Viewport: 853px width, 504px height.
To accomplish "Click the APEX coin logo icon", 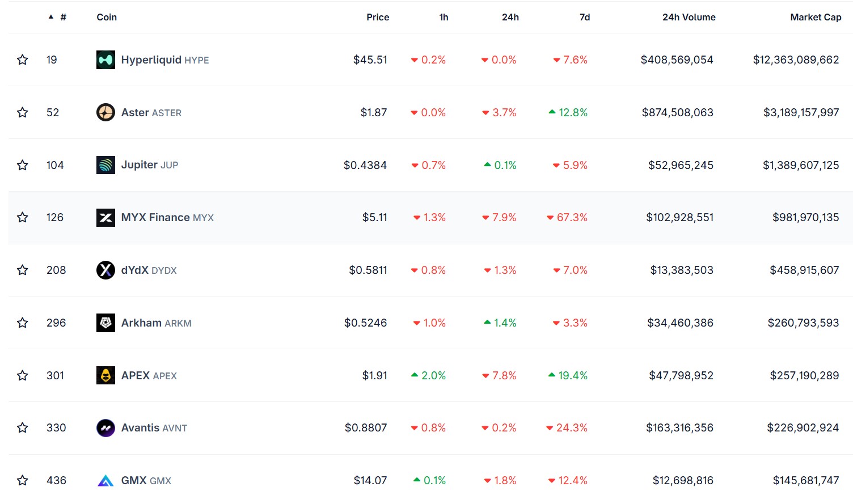I will point(105,375).
